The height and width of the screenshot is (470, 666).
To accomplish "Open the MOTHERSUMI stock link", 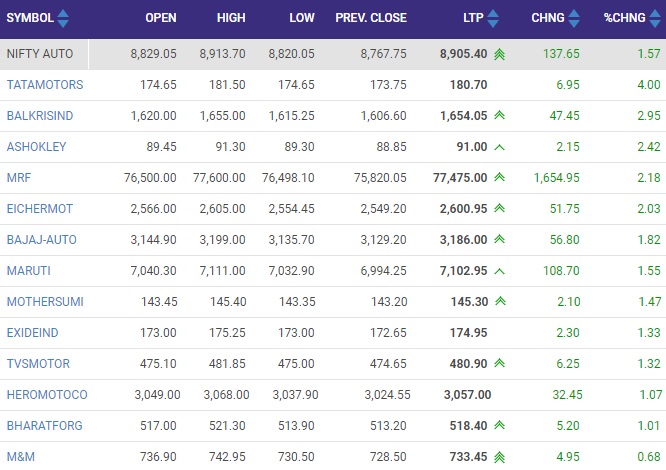I will tap(45, 301).
